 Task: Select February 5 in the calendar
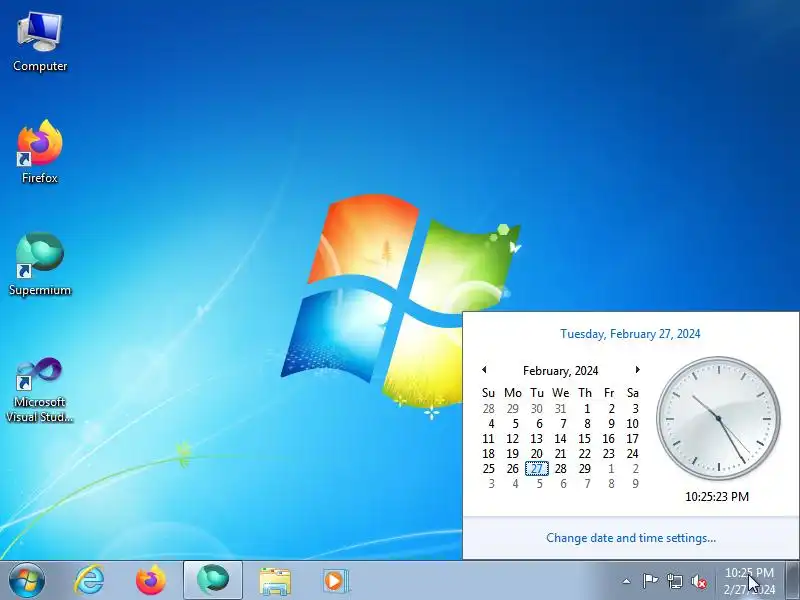coord(515,423)
